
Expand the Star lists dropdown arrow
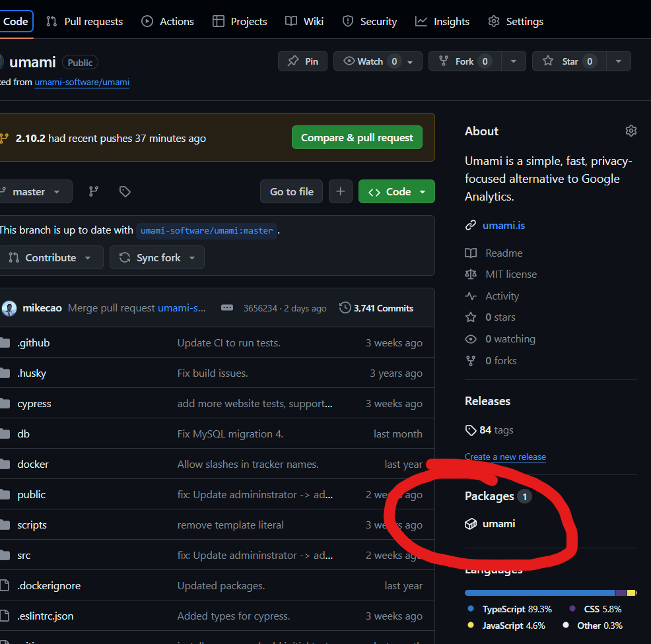619,61
